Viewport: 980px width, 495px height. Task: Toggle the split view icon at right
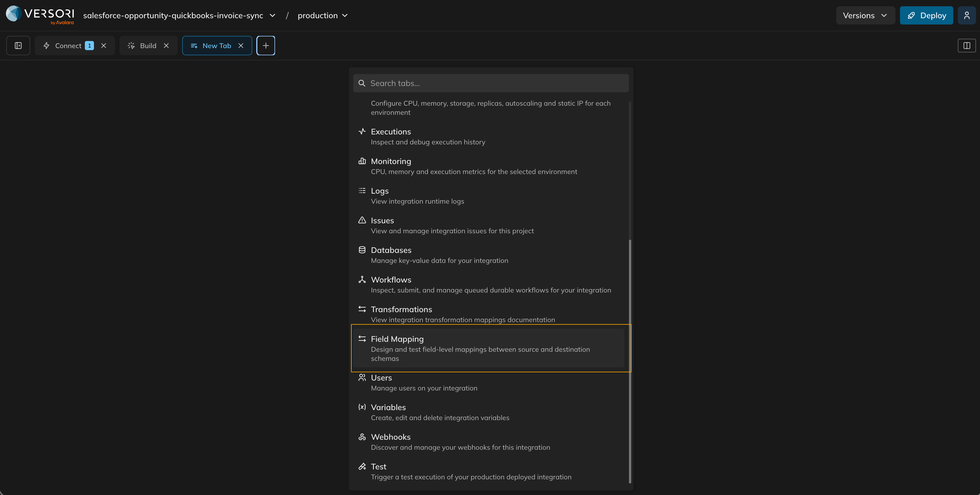[x=967, y=46]
